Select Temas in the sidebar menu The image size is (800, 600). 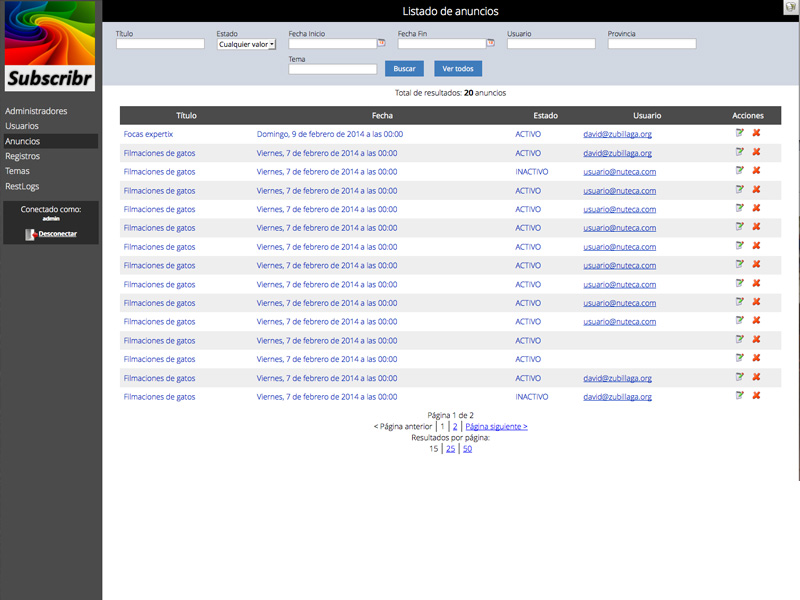(x=18, y=171)
